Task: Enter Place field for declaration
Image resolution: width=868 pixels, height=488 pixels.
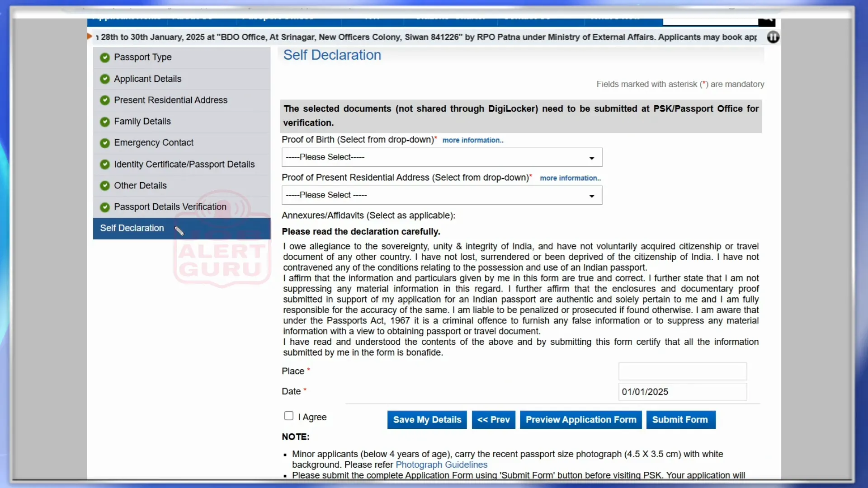Action: pos(682,371)
